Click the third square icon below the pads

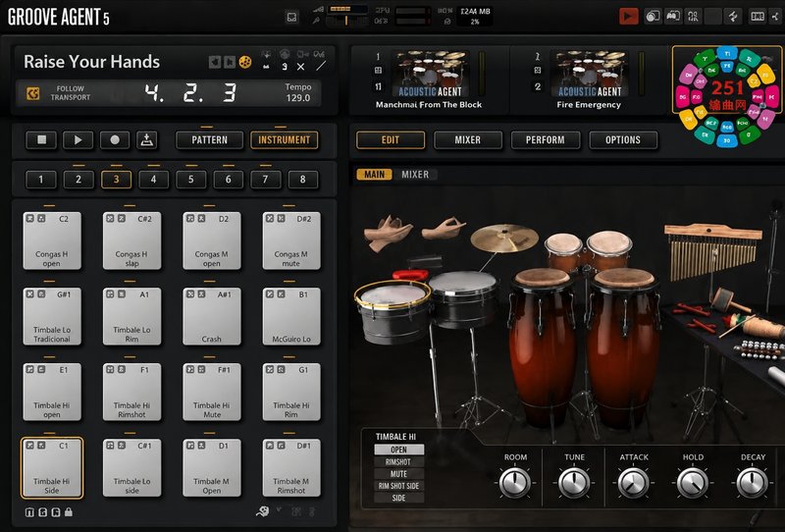pos(56,512)
